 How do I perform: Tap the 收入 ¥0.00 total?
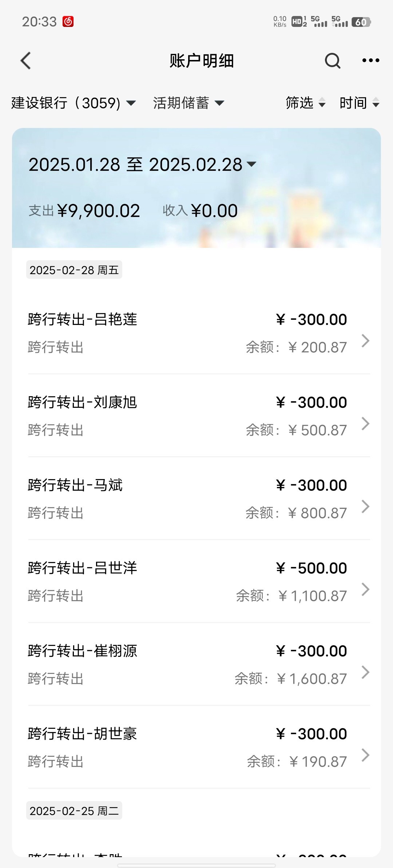200,211
